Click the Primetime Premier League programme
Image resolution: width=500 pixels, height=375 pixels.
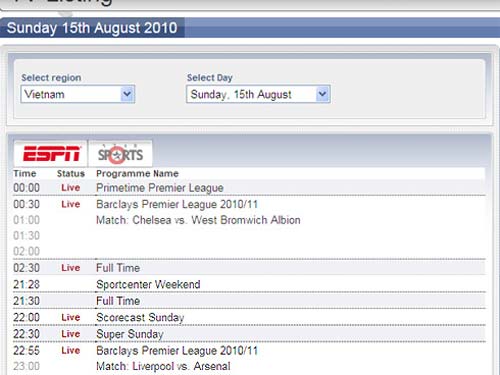[x=160, y=188]
